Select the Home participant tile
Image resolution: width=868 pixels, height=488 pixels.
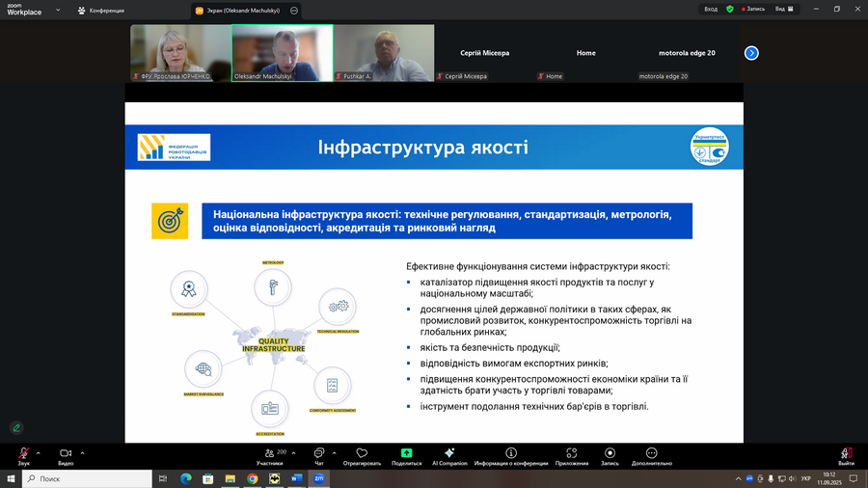pyautogui.click(x=586, y=53)
